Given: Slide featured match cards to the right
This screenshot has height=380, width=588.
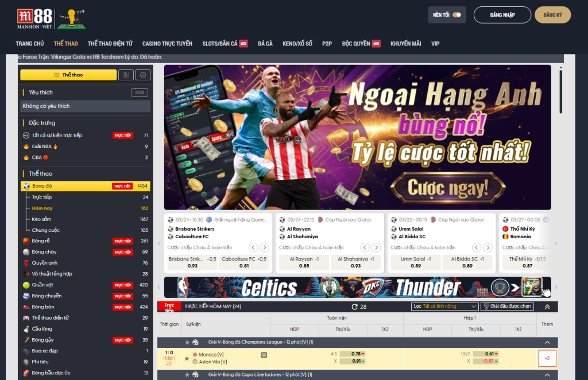Looking at the screenshot, I should click(x=556, y=243).
